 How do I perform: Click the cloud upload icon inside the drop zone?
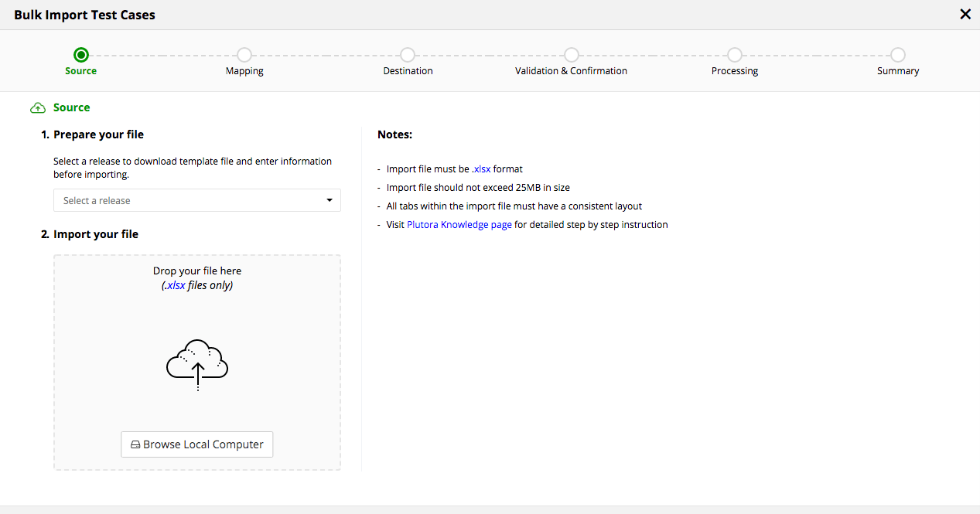pyautogui.click(x=197, y=363)
